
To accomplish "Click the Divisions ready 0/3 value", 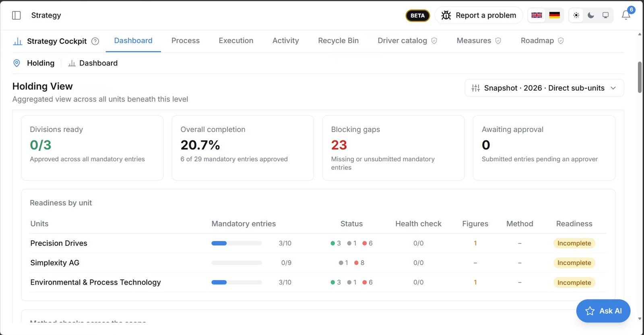I will pyautogui.click(x=41, y=145).
